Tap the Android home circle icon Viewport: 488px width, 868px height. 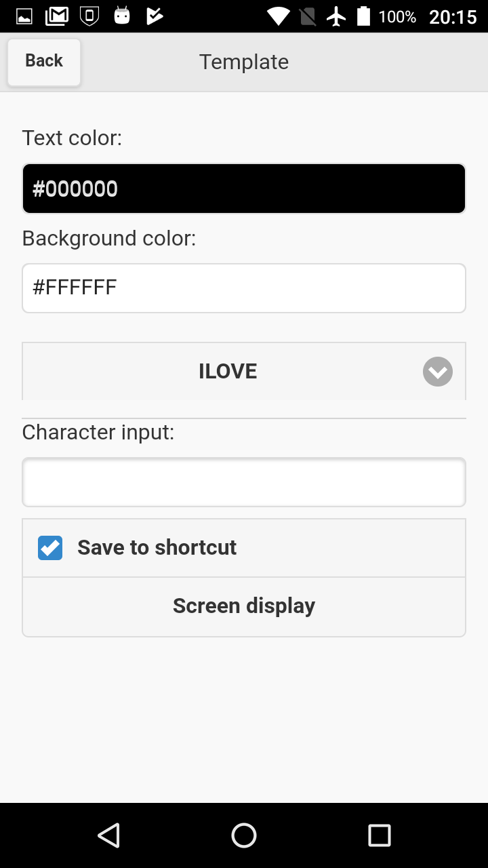[x=244, y=835]
